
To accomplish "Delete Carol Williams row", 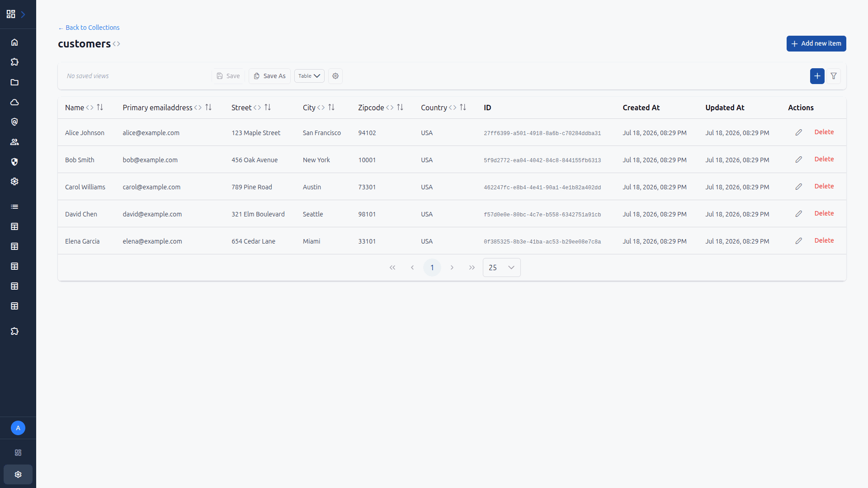I will coord(824,186).
